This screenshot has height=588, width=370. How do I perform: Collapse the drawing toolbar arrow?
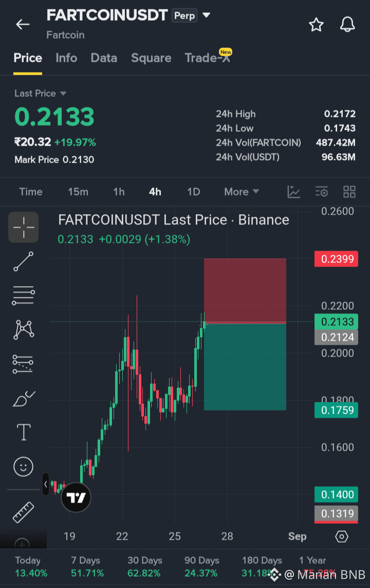click(x=46, y=484)
